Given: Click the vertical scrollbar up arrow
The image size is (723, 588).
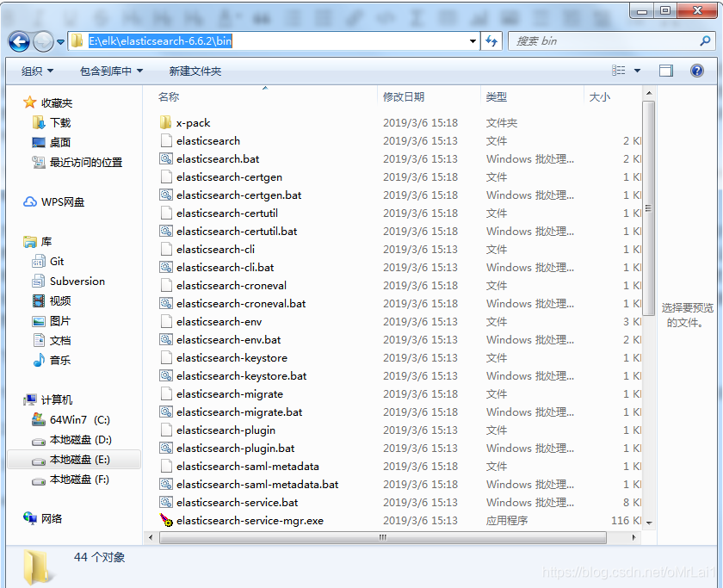Looking at the screenshot, I should pos(649,93).
